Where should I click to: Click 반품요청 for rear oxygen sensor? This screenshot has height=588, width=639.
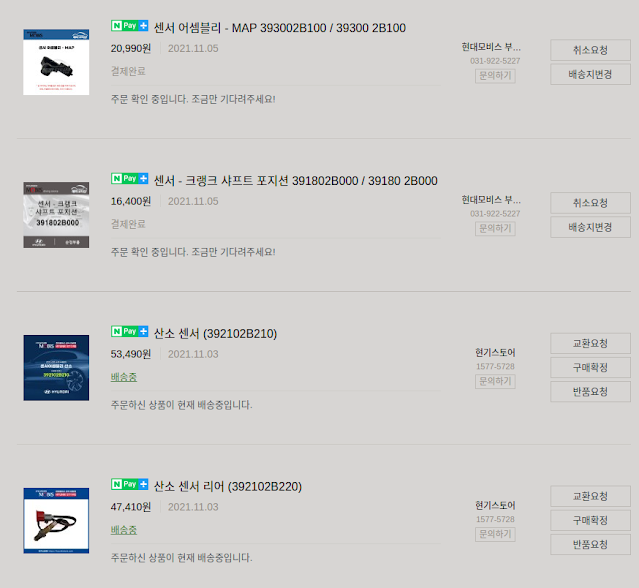tap(590, 544)
